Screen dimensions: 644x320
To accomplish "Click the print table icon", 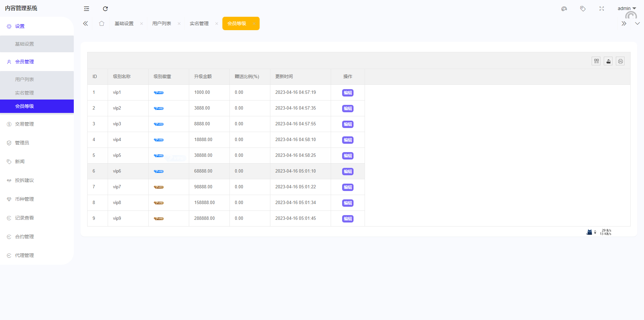I will click(620, 61).
